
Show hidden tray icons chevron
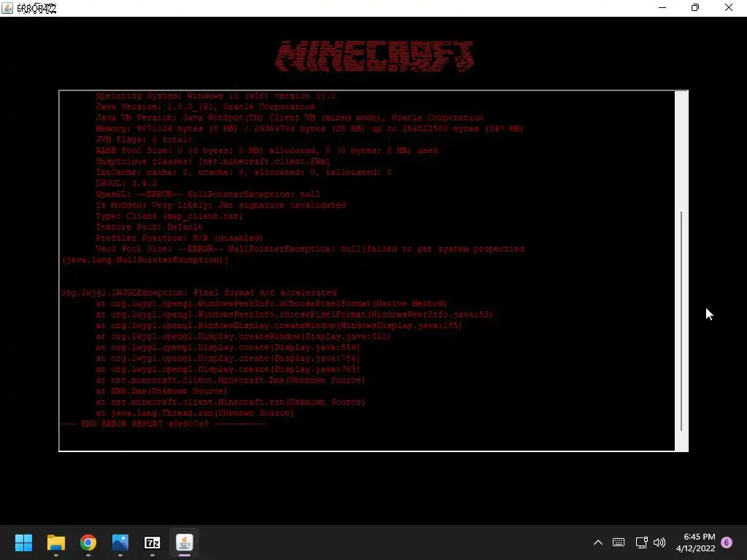coord(598,542)
